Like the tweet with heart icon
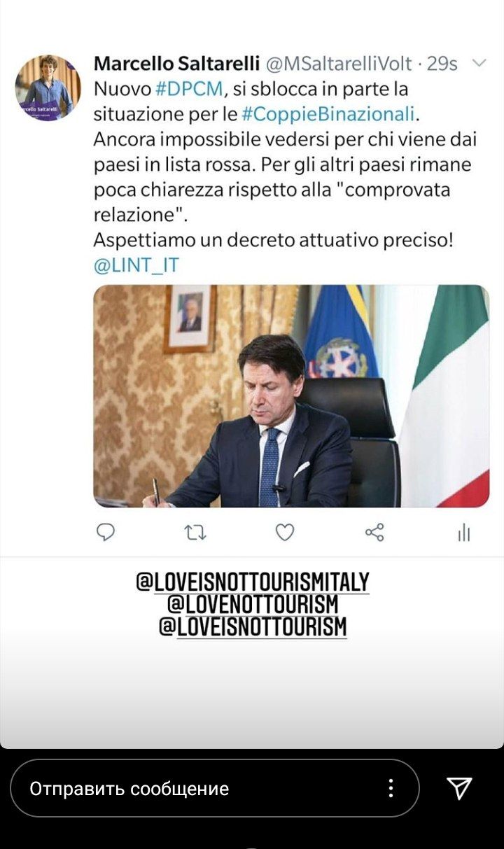 285,533
